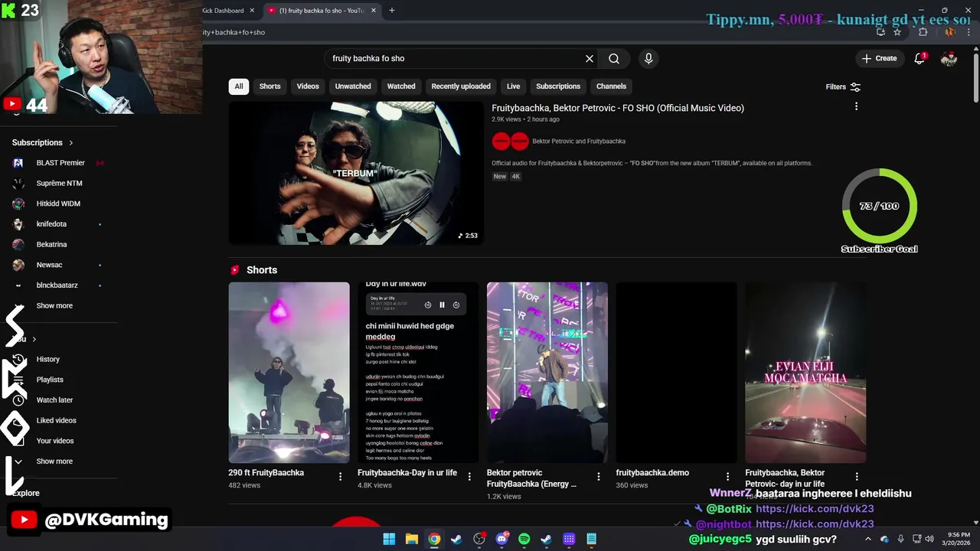Viewport: 980px width, 551px height.
Task: Filter results by Channels chip
Action: tap(611, 86)
